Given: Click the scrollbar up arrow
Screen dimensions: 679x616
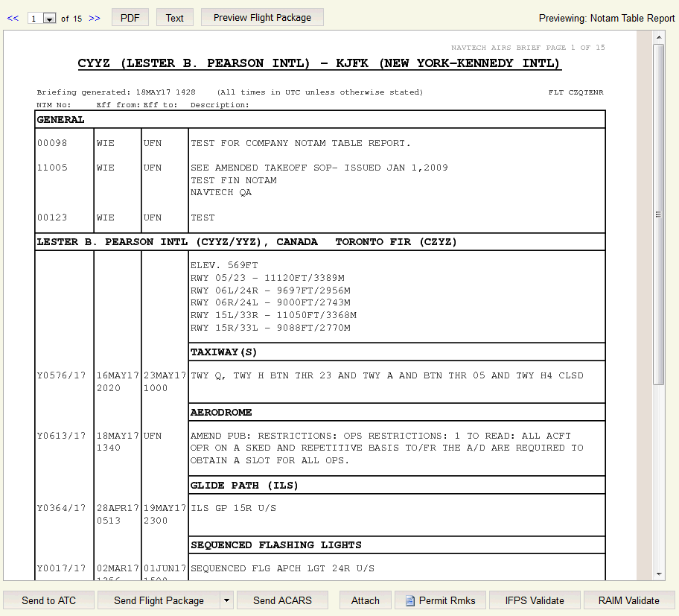Looking at the screenshot, I should [x=659, y=37].
